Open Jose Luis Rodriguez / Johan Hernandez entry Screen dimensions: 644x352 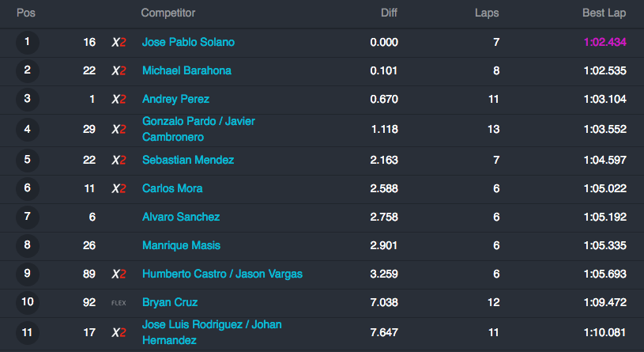[212, 332]
